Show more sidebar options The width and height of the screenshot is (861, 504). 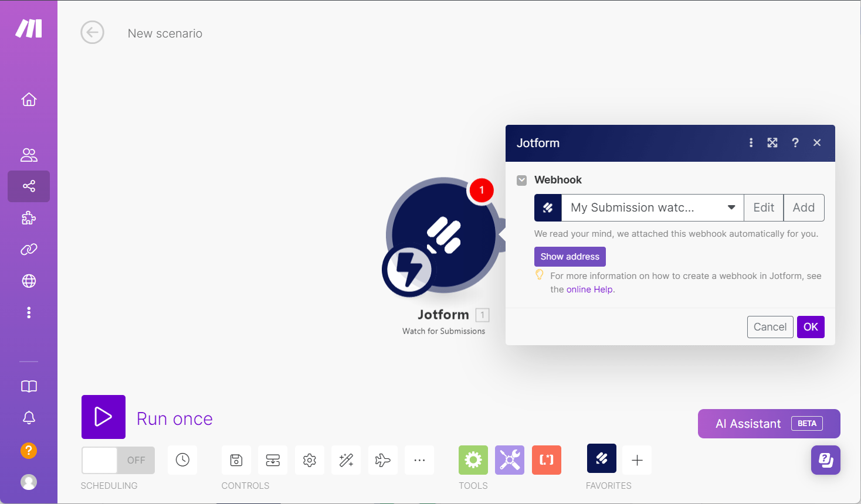click(x=29, y=312)
